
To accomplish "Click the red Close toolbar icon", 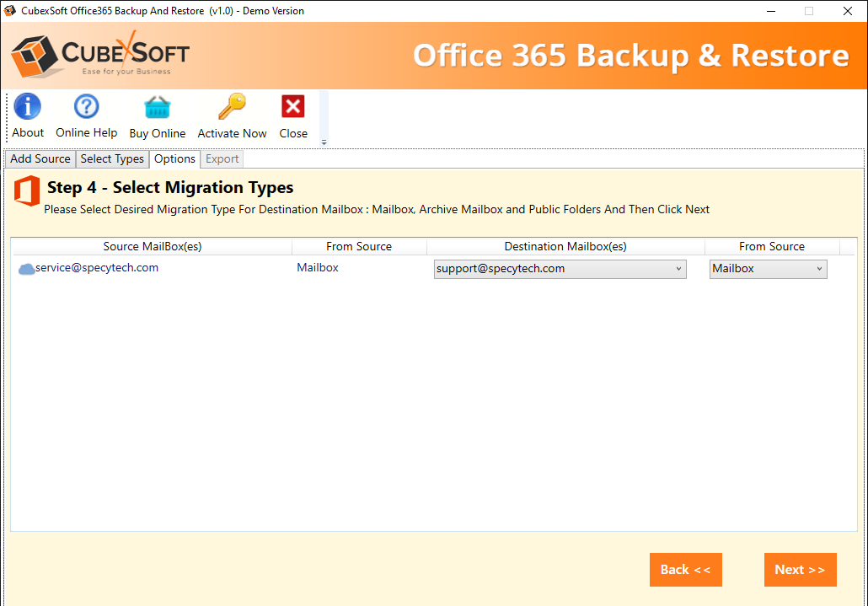I will (x=293, y=107).
